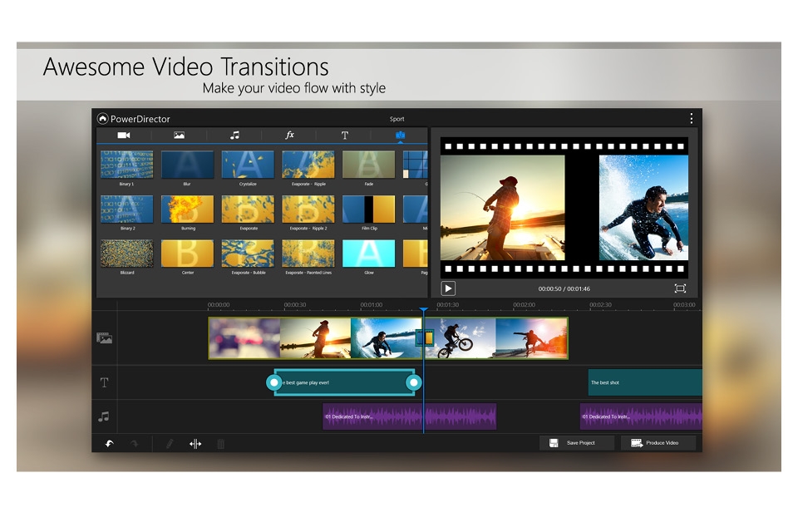798x532 pixels.
Task: Select 'The best shot' title clip
Action: (x=644, y=382)
